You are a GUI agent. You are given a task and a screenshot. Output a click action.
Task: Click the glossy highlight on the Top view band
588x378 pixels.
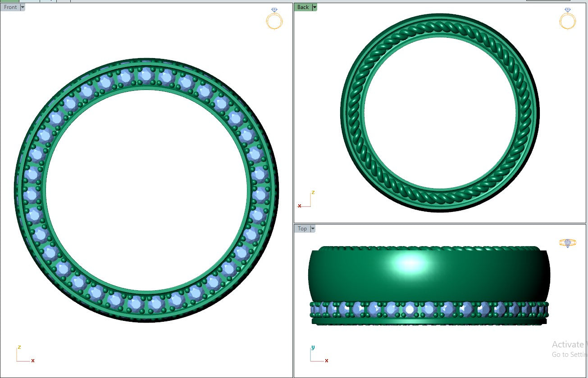(410, 264)
